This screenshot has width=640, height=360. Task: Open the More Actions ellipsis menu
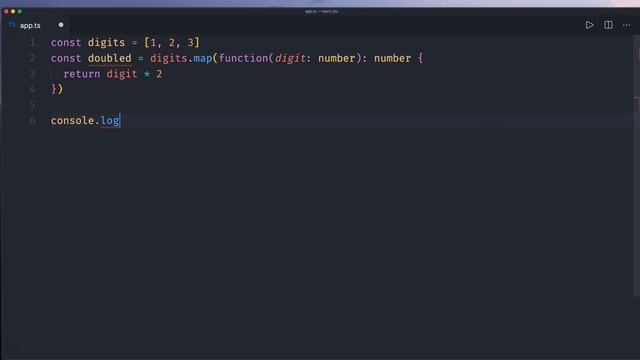click(x=627, y=25)
